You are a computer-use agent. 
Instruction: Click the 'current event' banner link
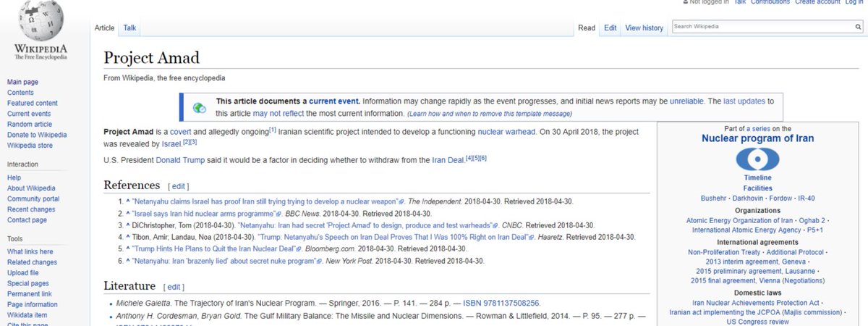tap(333, 101)
